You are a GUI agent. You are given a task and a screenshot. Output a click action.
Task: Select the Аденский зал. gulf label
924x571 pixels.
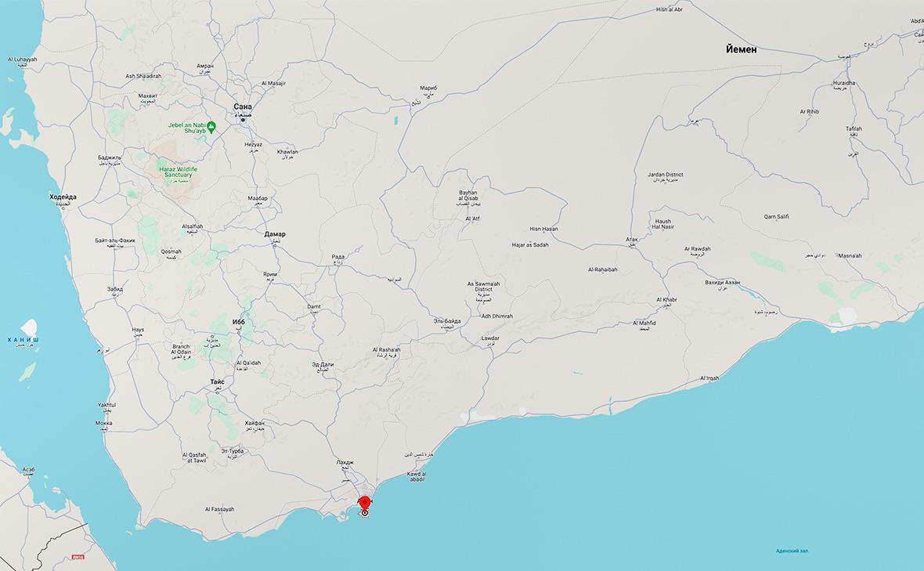[792, 551]
